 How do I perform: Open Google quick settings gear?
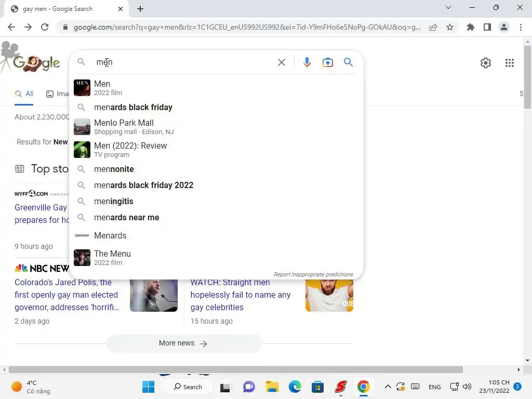486,63
